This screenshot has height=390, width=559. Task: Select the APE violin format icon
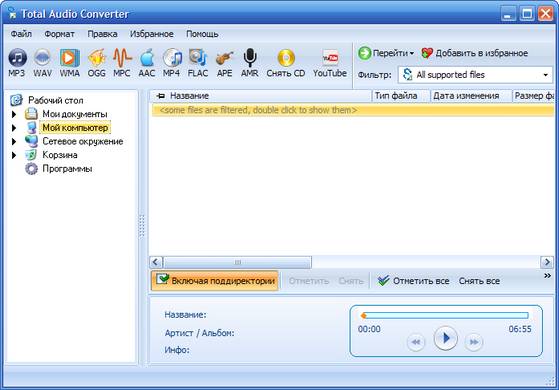(x=225, y=63)
